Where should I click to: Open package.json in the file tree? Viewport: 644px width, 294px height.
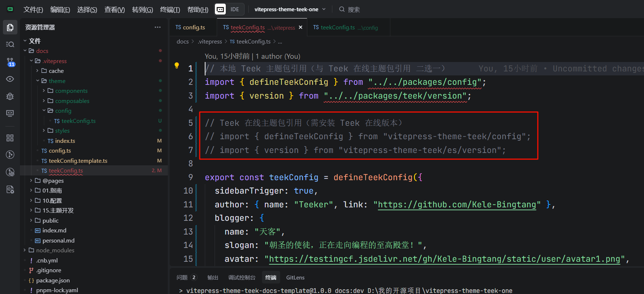click(x=53, y=280)
